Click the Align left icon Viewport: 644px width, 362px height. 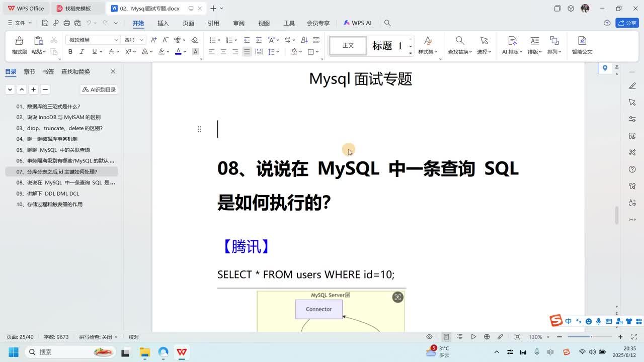point(212,52)
